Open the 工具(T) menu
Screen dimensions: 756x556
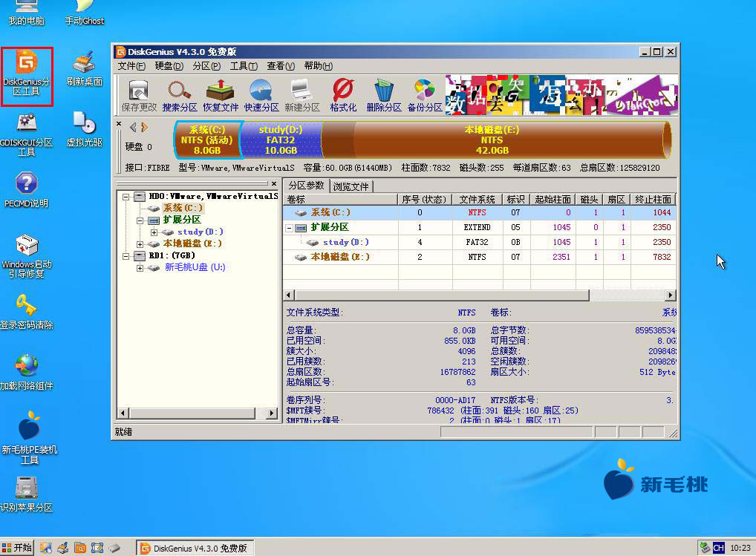pos(244,66)
